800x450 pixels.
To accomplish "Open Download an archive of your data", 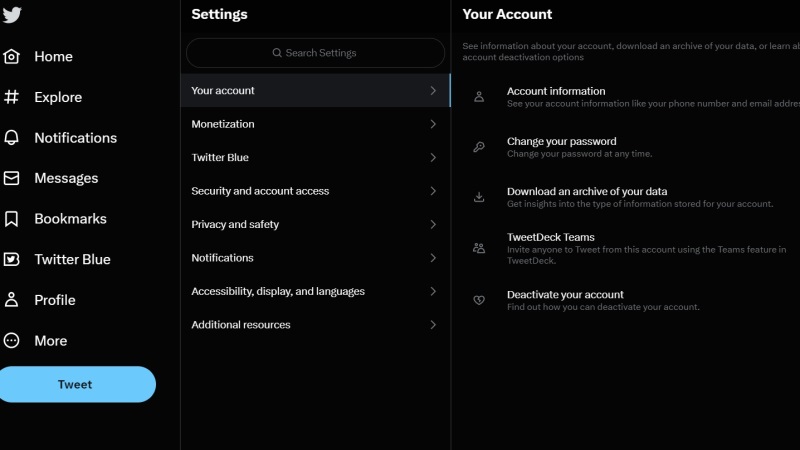I will pyautogui.click(x=587, y=191).
